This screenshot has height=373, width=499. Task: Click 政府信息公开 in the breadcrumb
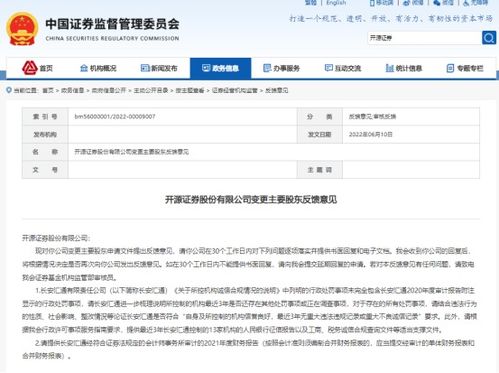[x=109, y=90]
